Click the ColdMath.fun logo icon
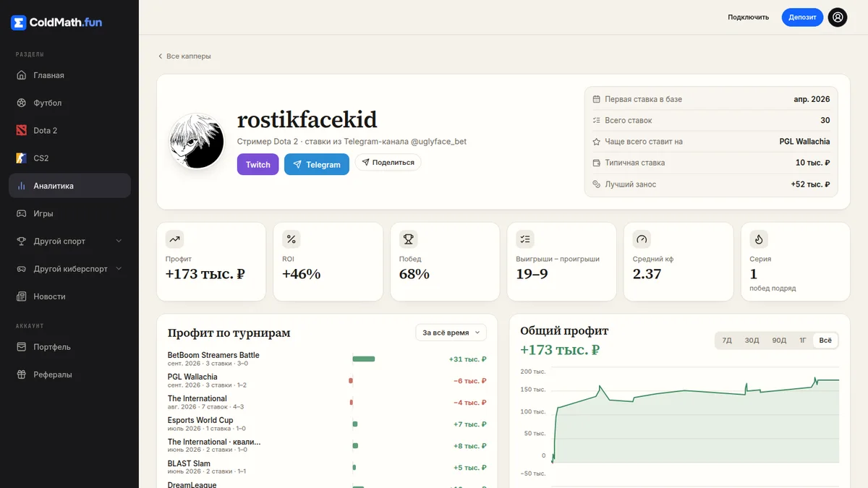Viewport: 868px width, 488px height. pyautogui.click(x=19, y=22)
